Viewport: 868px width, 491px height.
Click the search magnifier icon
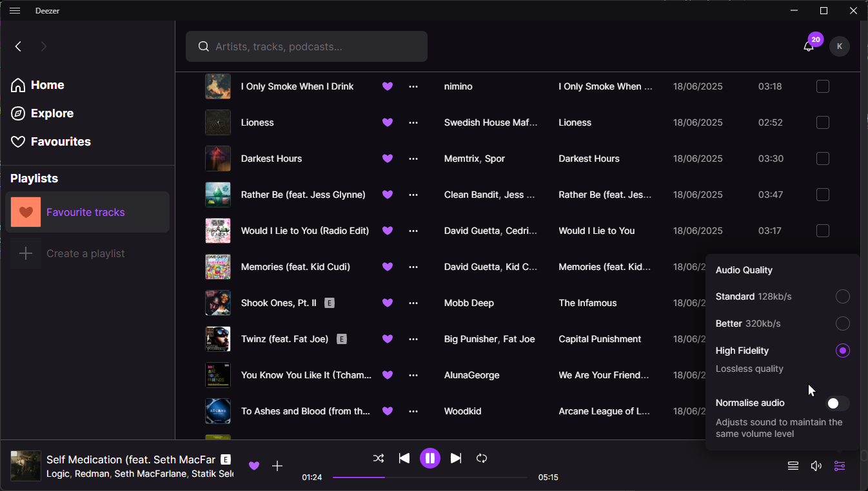pyautogui.click(x=203, y=46)
